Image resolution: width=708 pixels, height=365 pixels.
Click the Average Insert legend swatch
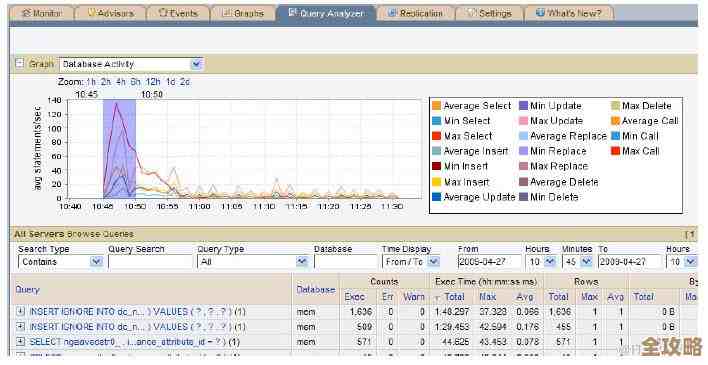click(x=436, y=151)
